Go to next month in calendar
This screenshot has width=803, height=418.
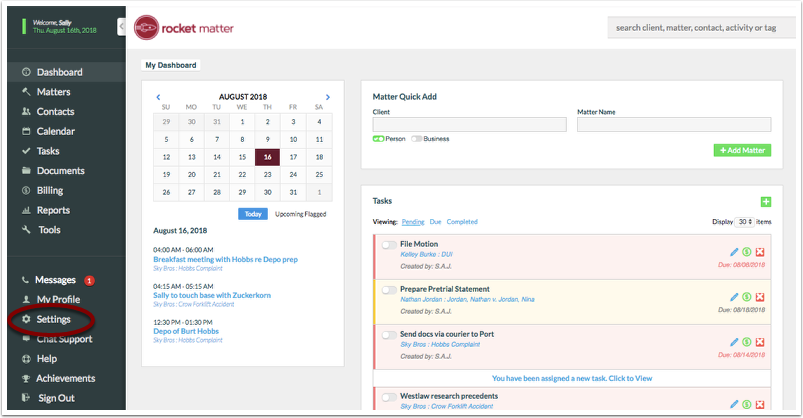point(328,97)
